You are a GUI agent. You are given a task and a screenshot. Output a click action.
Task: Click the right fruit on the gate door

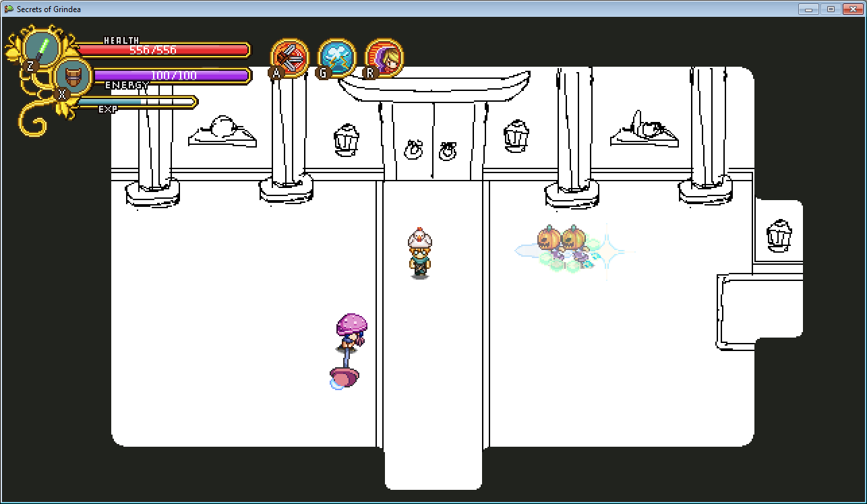click(448, 151)
